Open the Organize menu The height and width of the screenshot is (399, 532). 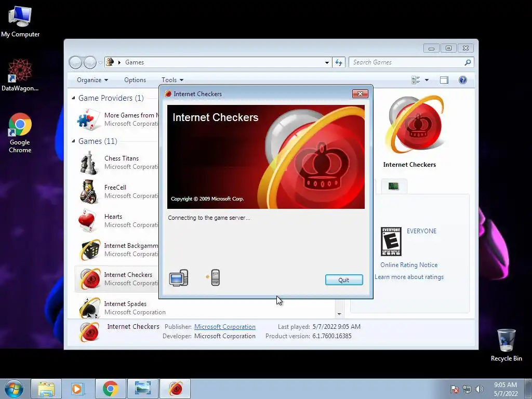92,80
